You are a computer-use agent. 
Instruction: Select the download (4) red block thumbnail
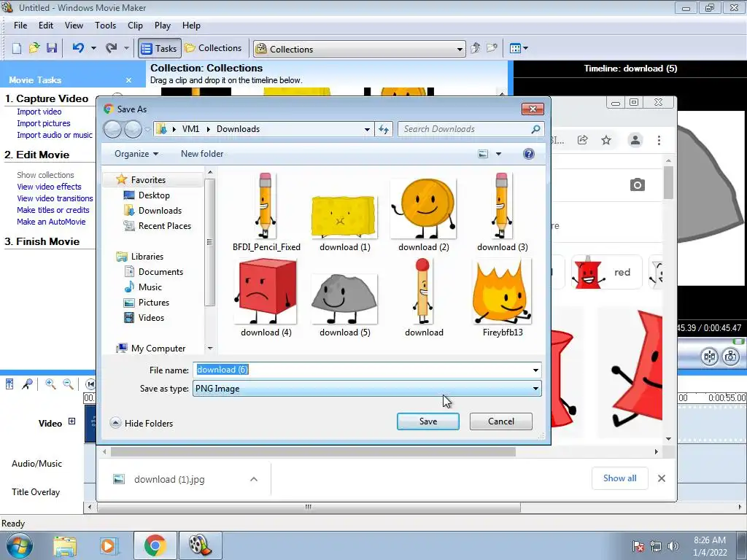click(x=266, y=297)
